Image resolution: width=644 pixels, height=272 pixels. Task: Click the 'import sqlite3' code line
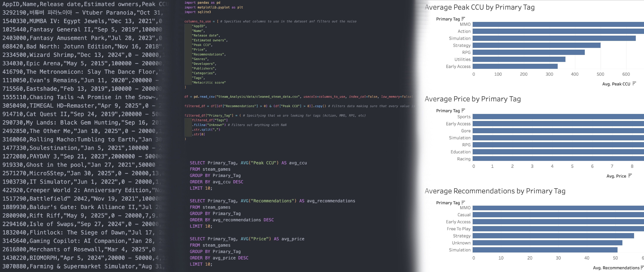click(x=198, y=12)
